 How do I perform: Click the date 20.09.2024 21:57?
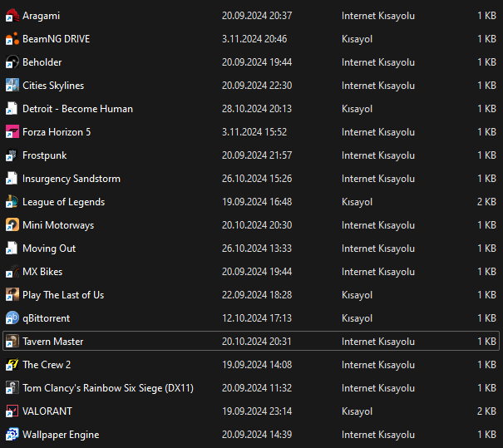point(257,155)
